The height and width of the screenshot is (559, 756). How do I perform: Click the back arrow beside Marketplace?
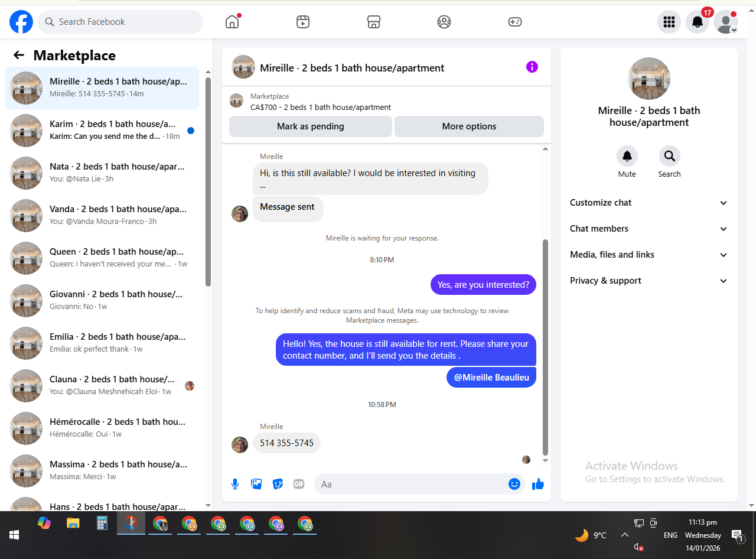pos(19,55)
